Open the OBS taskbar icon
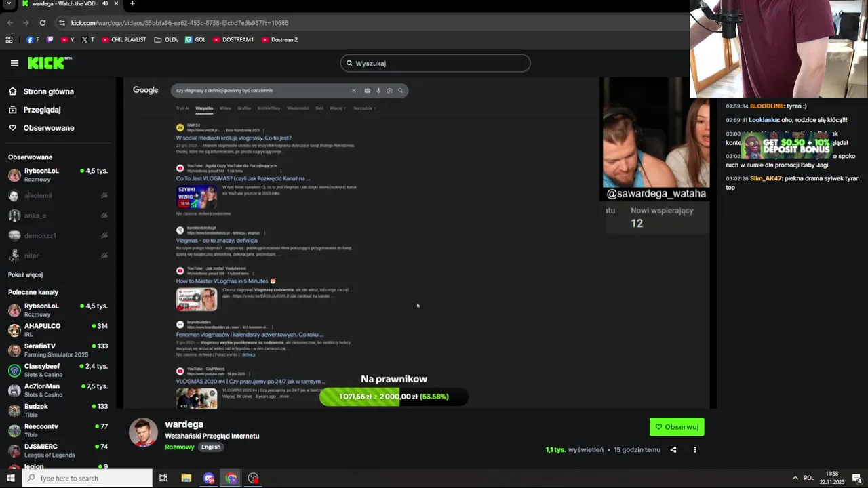Image resolution: width=868 pixels, height=488 pixels. 254,478
